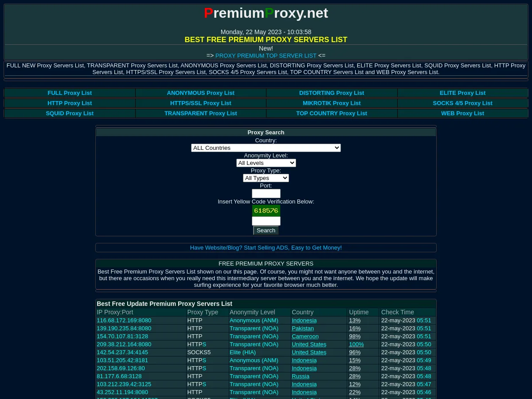Open the Proxy Type dropdown
The height and width of the screenshot is (399, 532).
pyautogui.click(x=266, y=178)
